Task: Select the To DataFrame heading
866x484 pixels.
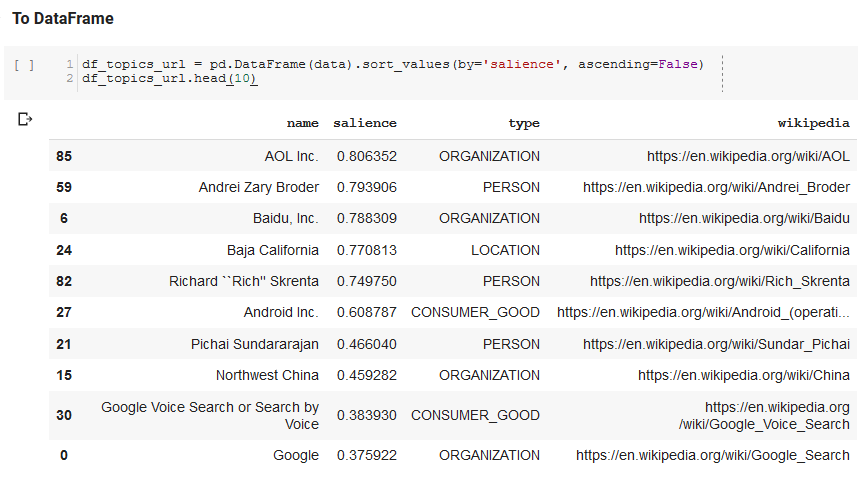Action: [x=63, y=18]
